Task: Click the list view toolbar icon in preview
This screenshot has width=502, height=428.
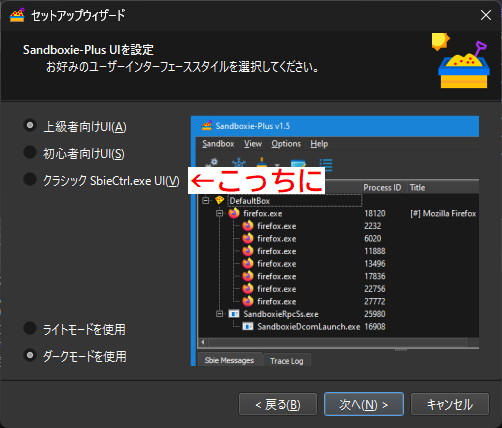Action: coord(326,164)
